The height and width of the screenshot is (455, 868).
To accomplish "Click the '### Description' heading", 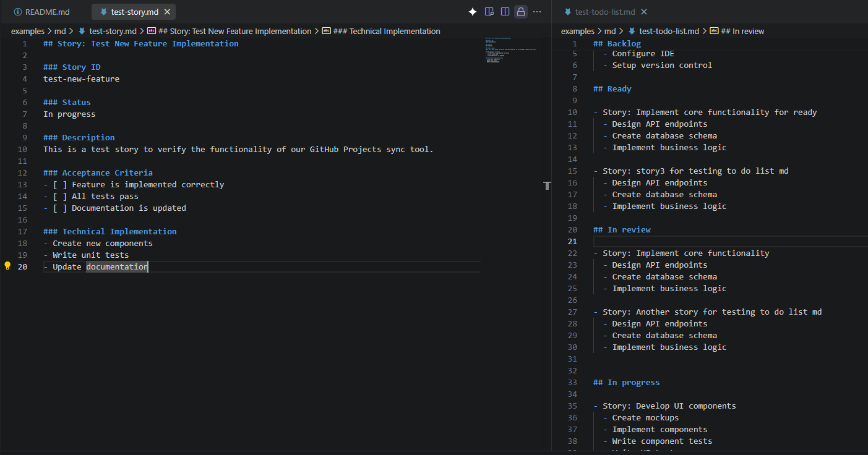I will pos(79,137).
